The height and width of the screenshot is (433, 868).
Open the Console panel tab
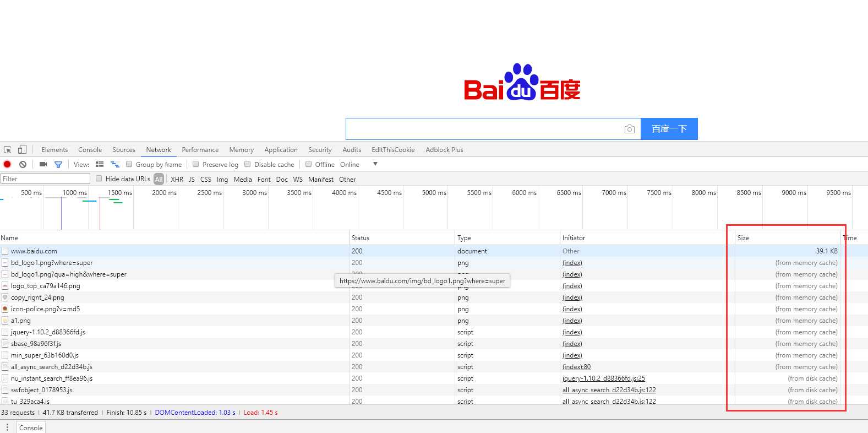click(90, 150)
